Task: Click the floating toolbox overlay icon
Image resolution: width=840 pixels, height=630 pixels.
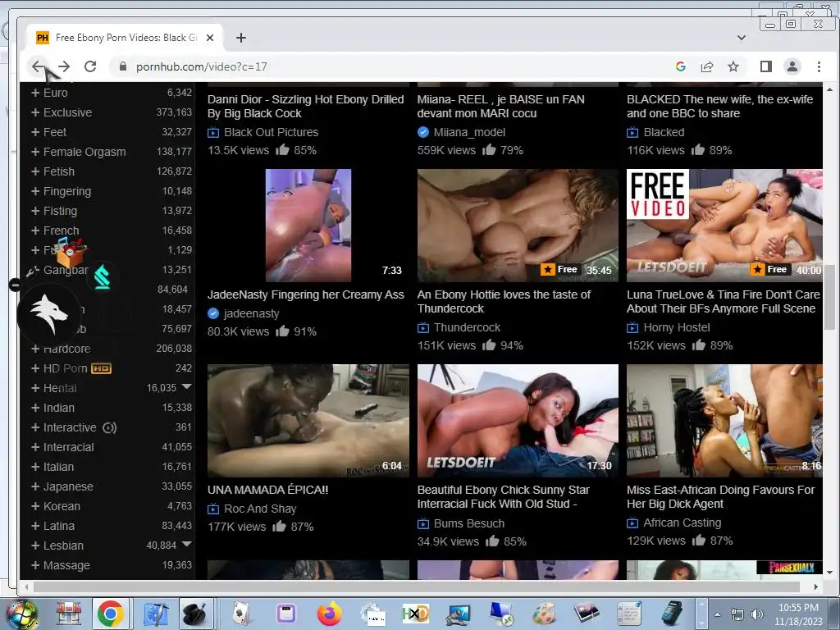Action: pyautogui.click(x=71, y=252)
